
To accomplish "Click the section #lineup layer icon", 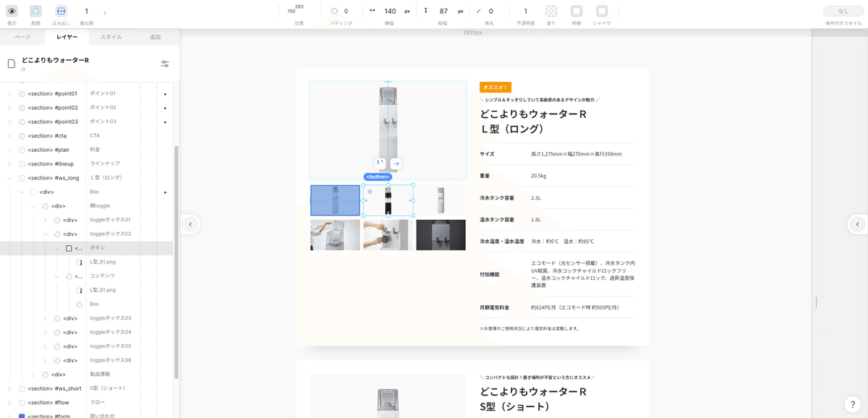I will click(x=22, y=164).
